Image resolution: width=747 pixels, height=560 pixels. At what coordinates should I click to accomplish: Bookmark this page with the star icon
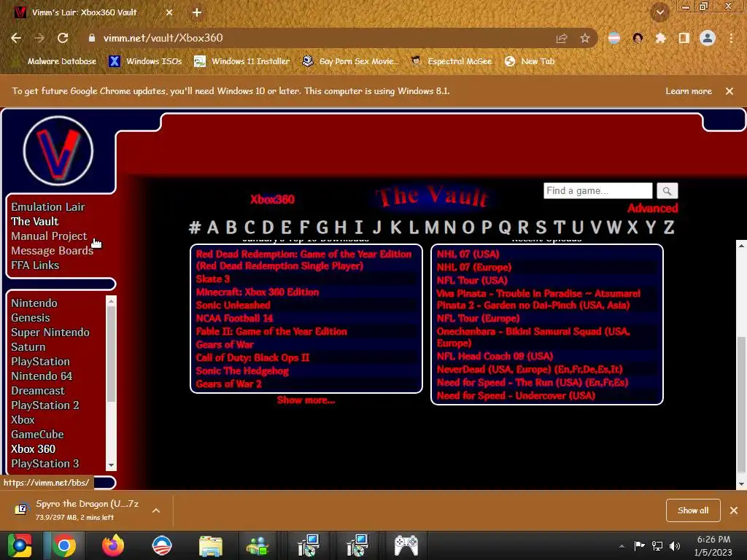[x=585, y=38]
